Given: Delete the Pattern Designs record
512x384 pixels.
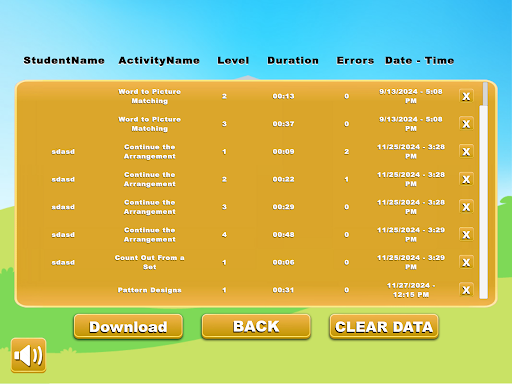Looking at the screenshot, I should [x=466, y=290].
